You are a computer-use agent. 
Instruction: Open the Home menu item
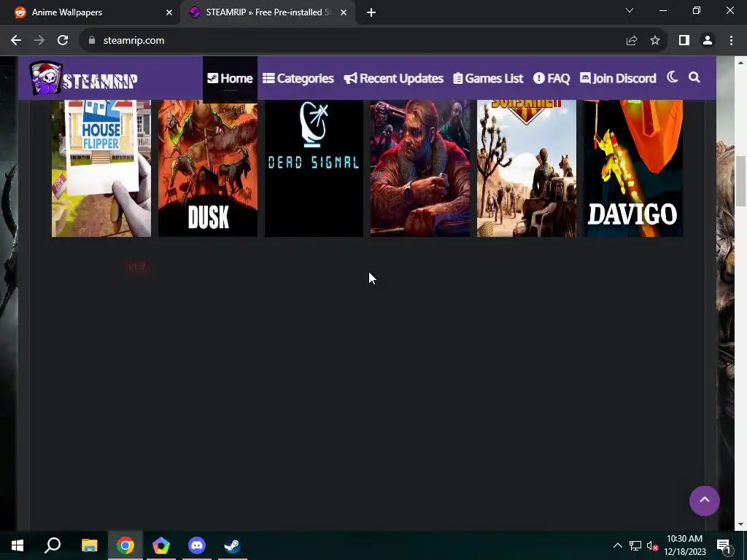(x=230, y=78)
